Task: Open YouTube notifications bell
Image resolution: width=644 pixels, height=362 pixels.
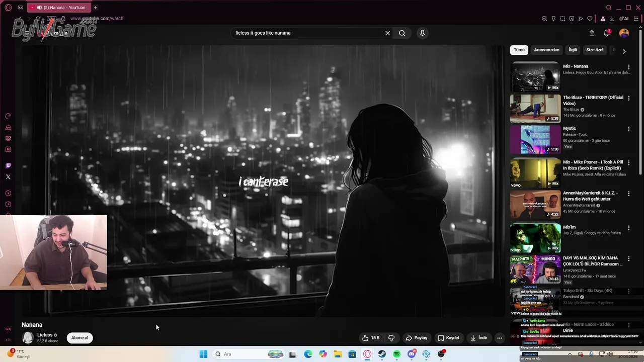Action: (607, 33)
